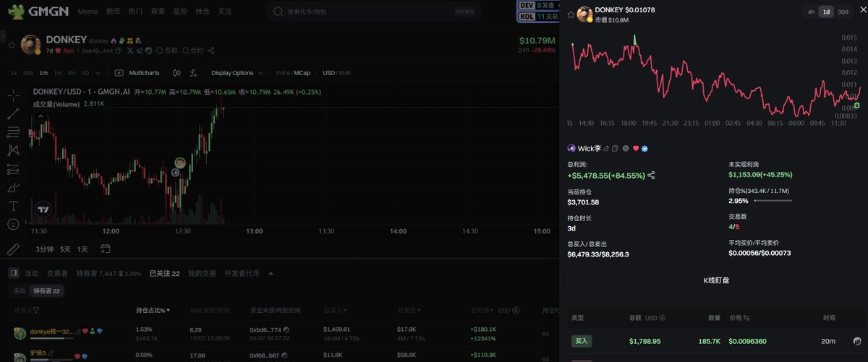This screenshot has width=868, height=362.
Task: Click the share icon next to 合约
Action: coord(211,51)
